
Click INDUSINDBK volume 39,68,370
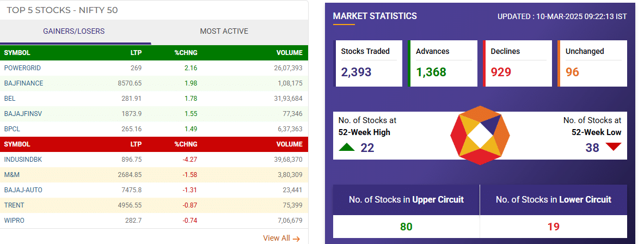point(287,160)
